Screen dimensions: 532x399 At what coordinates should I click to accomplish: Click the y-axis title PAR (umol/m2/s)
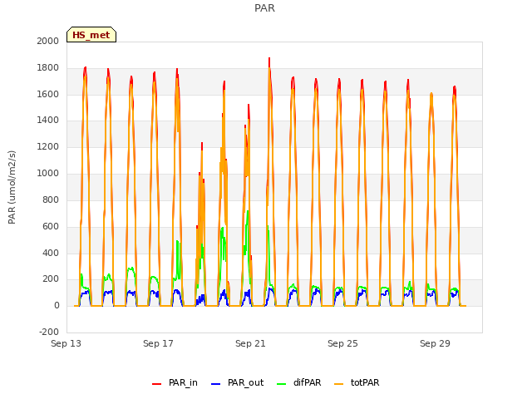(x=12, y=187)
